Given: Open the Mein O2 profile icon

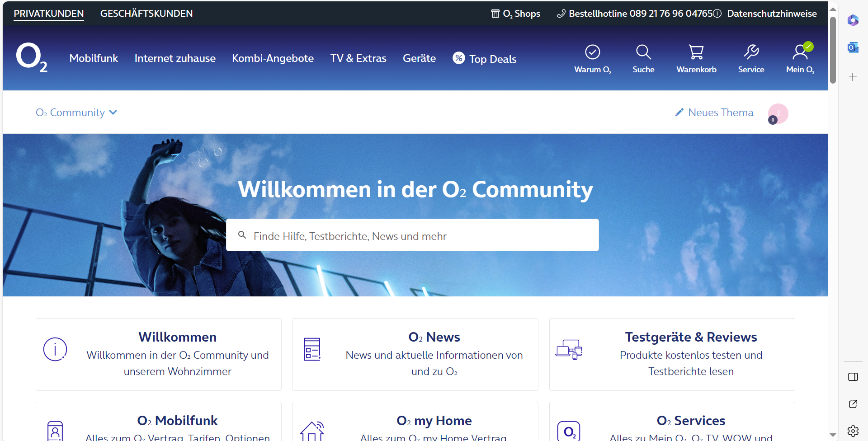Looking at the screenshot, I should (x=801, y=52).
